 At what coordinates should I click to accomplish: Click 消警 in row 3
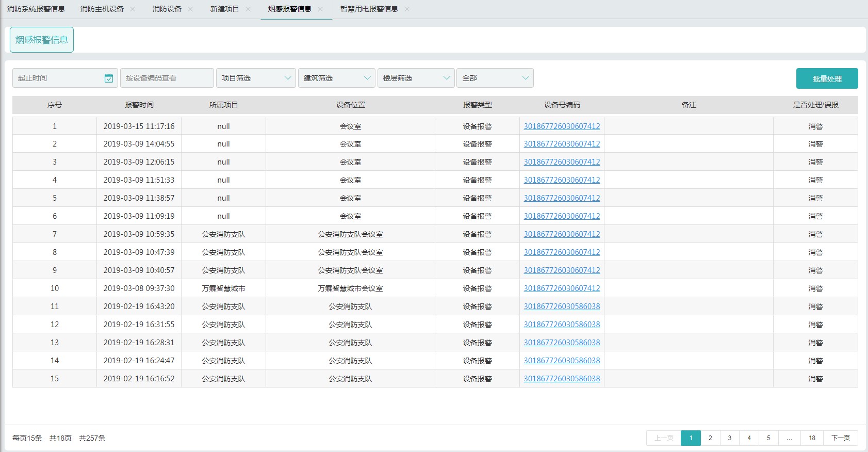click(x=815, y=162)
